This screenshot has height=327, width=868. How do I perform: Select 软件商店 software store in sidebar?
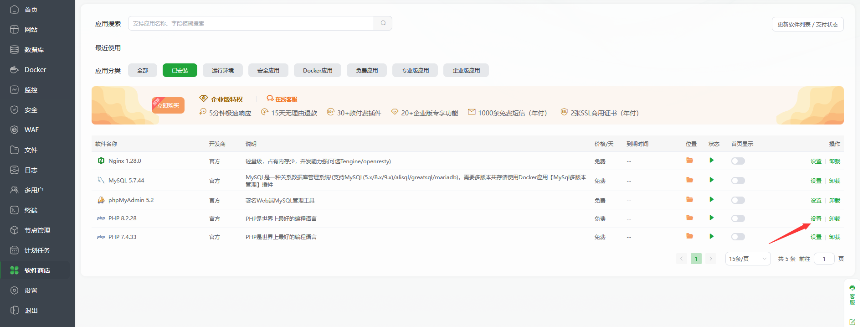pyautogui.click(x=37, y=270)
